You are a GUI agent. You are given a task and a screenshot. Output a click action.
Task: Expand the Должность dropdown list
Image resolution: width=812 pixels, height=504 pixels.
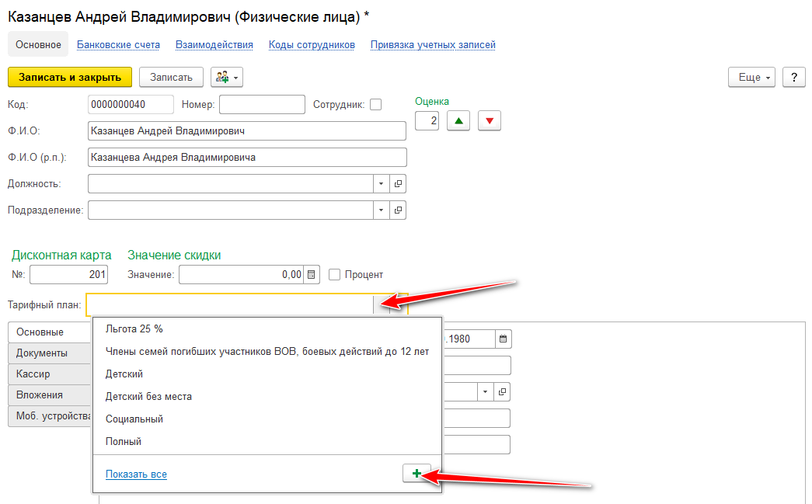tap(381, 184)
